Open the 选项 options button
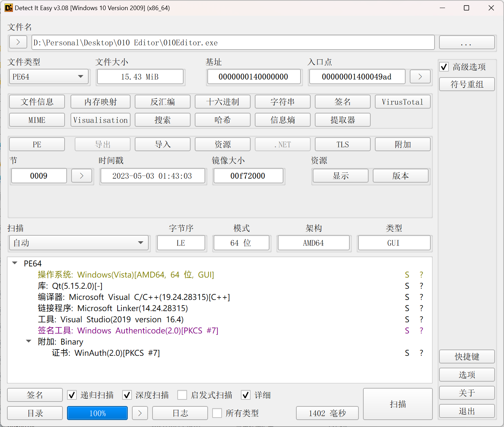Image resolution: width=504 pixels, height=427 pixels. click(x=467, y=375)
